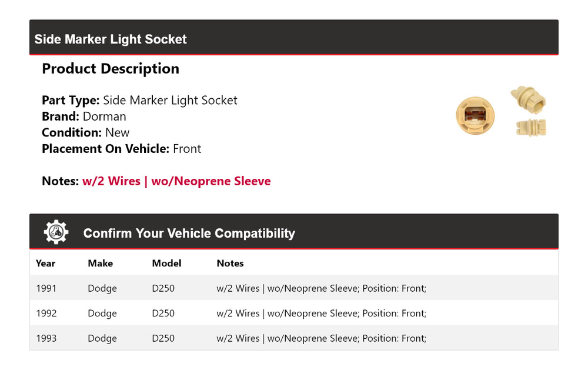The image size is (588, 370).
Task: Click the Placement On Vehicle: Front line
Action: 121,149
